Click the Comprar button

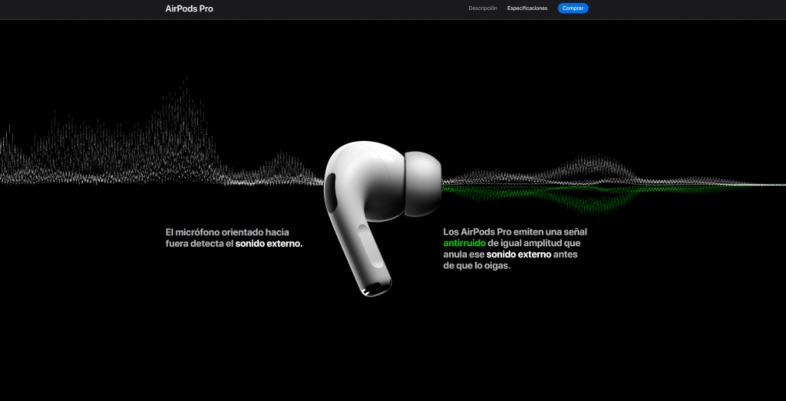pyautogui.click(x=572, y=8)
